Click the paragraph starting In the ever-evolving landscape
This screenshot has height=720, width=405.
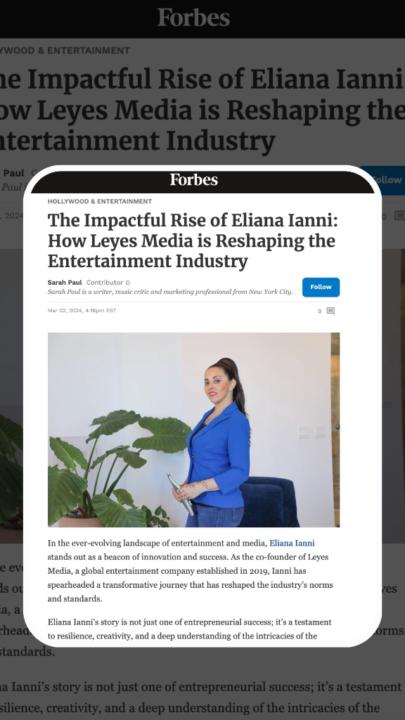(x=191, y=571)
